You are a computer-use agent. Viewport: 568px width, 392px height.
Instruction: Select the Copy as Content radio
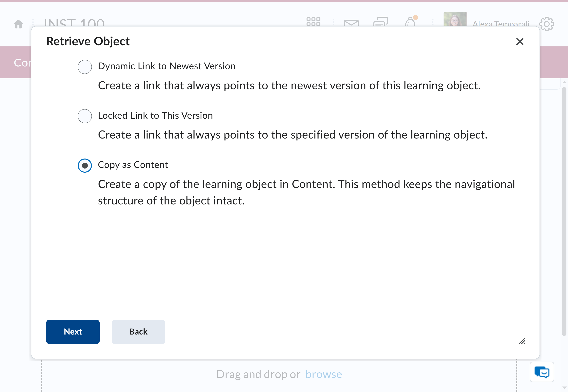[85, 165]
